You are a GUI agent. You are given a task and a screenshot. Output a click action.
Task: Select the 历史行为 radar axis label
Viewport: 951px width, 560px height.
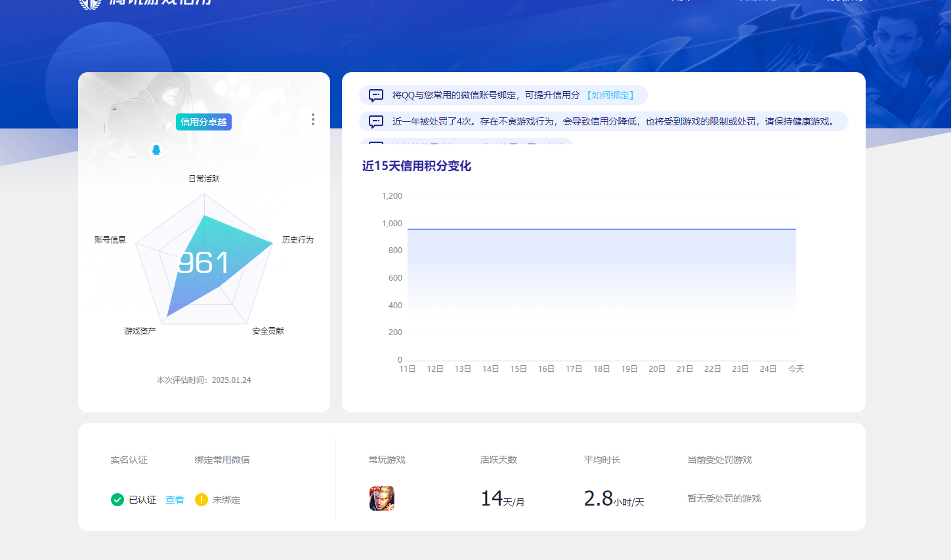coord(298,240)
